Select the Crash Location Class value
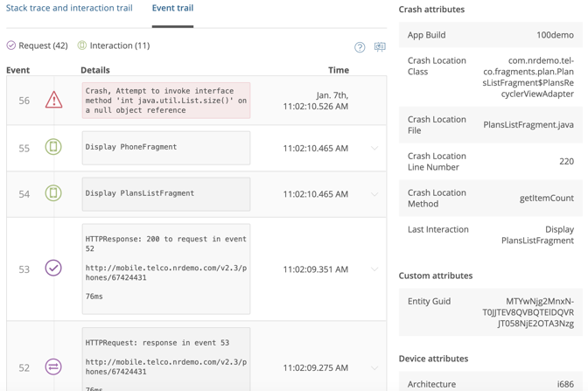This screenshot has width=588, height=391. 528,77
